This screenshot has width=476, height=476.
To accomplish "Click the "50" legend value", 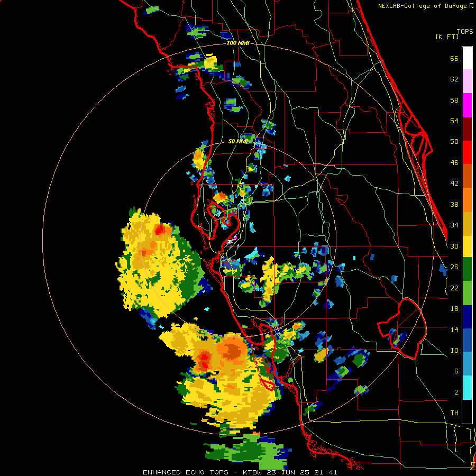I will [454, 141].
